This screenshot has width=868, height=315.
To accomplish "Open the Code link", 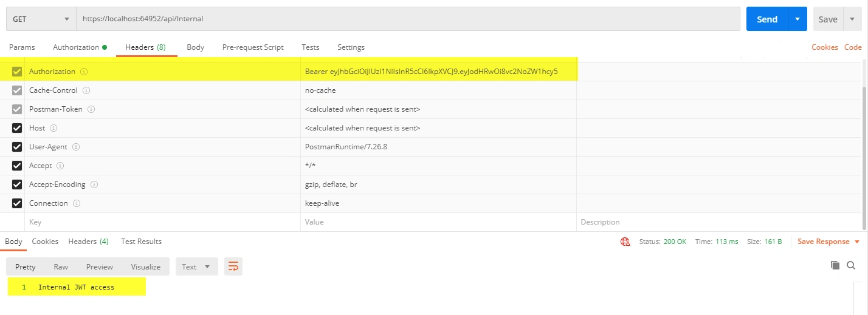I will coord(853,47).
